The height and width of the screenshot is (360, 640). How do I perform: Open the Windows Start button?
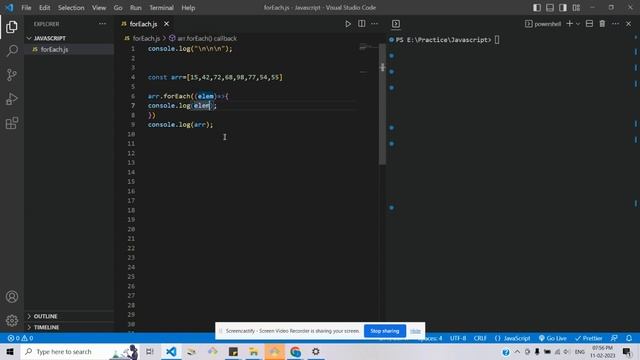tap(10, 351)
